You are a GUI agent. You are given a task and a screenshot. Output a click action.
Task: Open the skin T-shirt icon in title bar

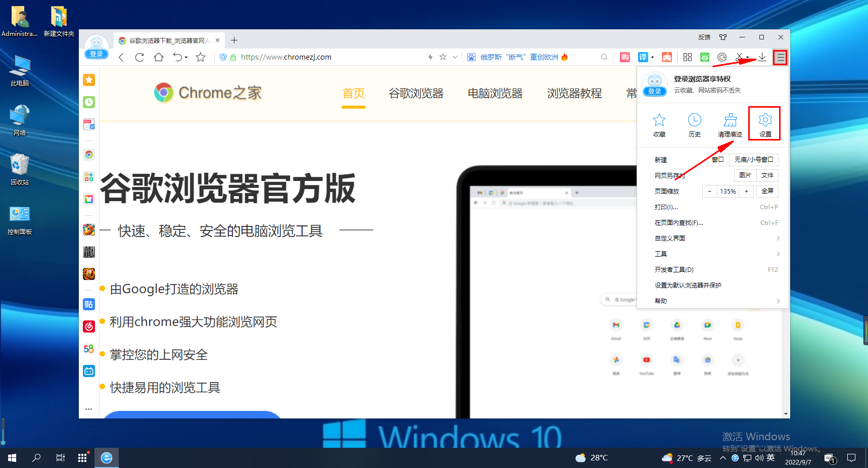[723, 37]
